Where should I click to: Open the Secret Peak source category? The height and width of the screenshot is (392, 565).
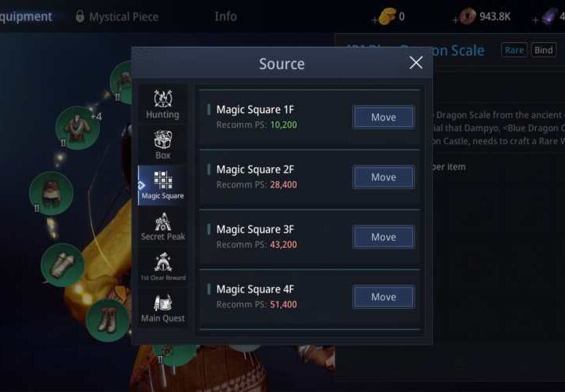[162, 226]
